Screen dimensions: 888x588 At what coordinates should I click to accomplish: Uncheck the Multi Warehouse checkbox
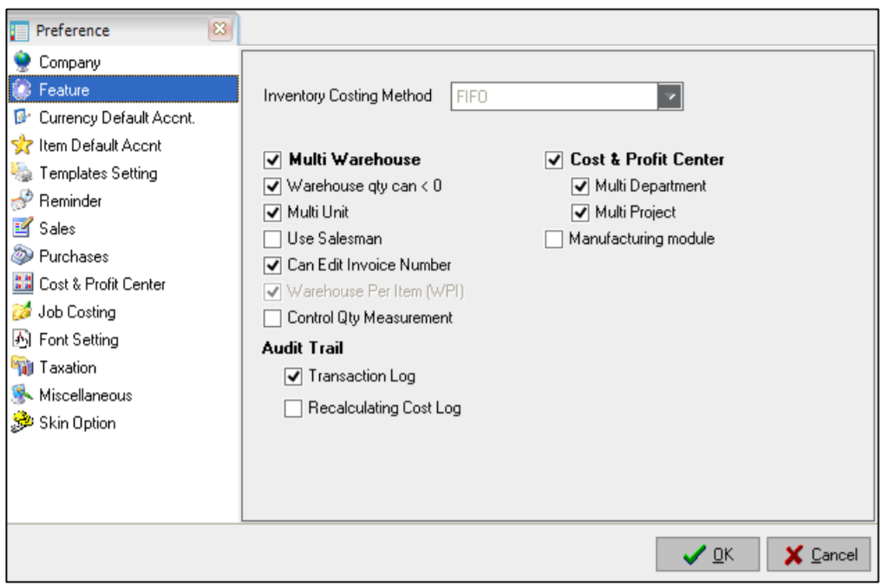[272, 160]
